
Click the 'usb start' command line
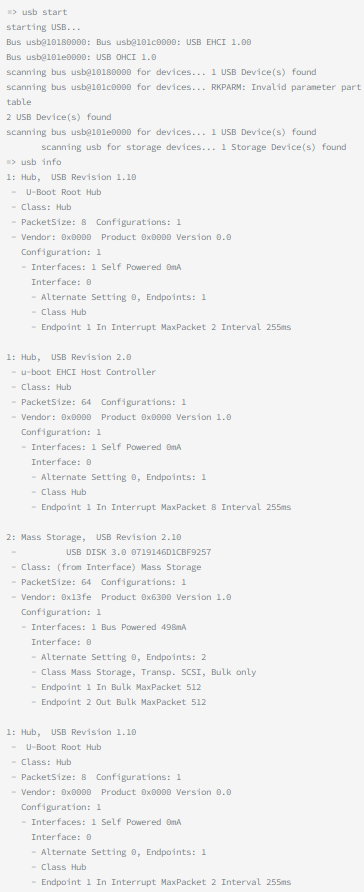tap(36, 12)
